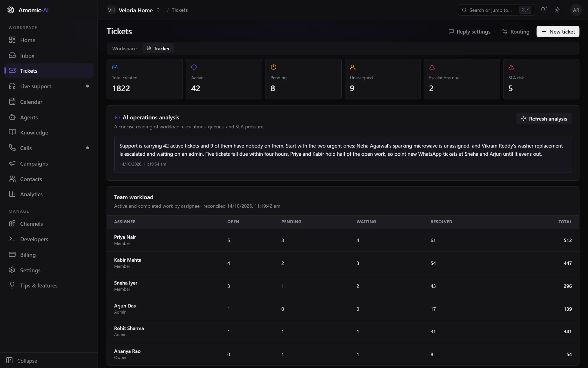
Task: Open Contacts page
Action: (49, 179)
